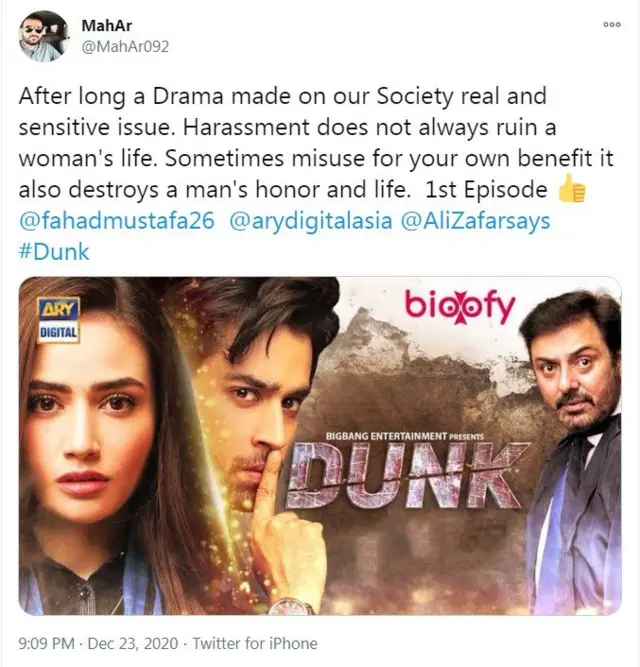Click Bigbang Entertainment Presents text
This screenshot has width=640, height=667.
(405, 436)
